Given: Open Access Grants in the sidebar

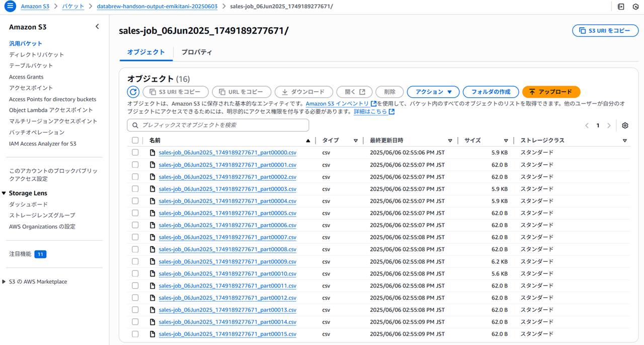Looking at the screenshot, I should 26,77.
